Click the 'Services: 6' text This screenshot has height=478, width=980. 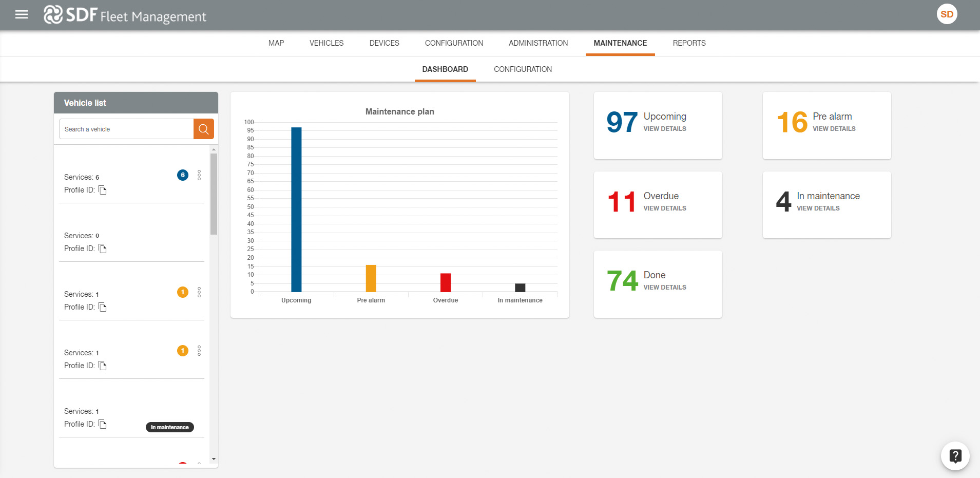[x=82, y=177]
